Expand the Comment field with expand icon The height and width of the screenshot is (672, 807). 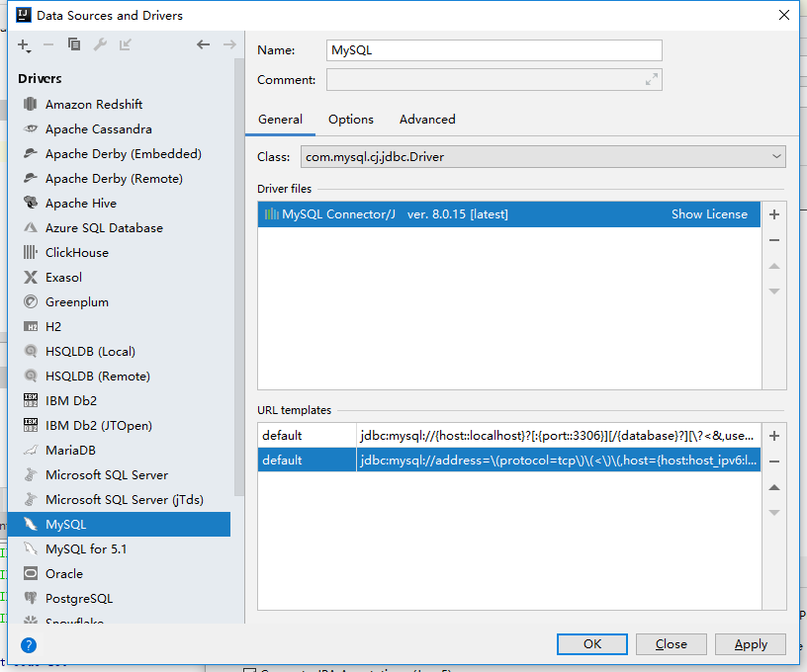(x=652, y=80)
